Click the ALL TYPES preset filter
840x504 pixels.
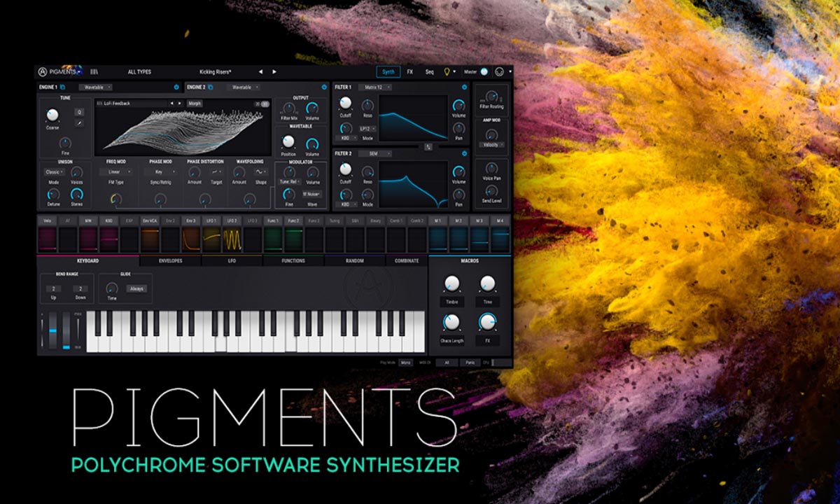139,71
